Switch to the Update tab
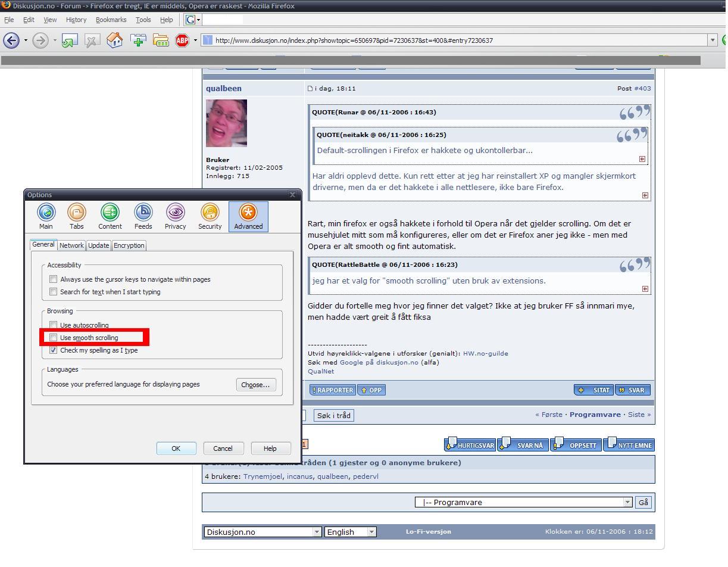The width and height of the screenshot is (728, 567). pos(99,245)
